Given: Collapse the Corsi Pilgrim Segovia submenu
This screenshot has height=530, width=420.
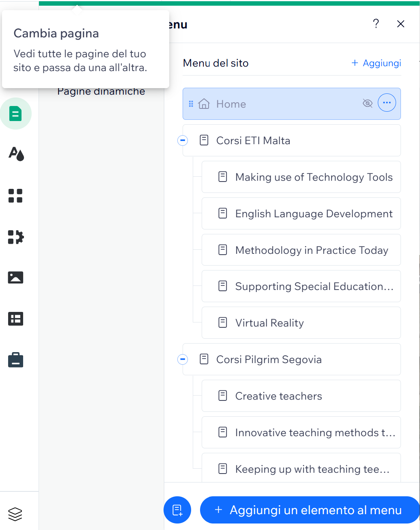Looking at the screenshot, I should [x=183, y=359].
